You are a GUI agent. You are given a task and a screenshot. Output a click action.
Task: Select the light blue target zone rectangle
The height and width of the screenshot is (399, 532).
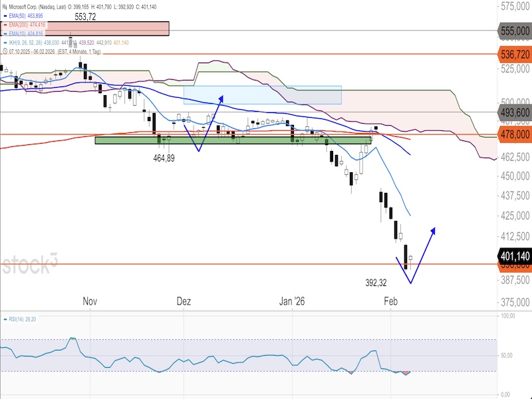262,95
